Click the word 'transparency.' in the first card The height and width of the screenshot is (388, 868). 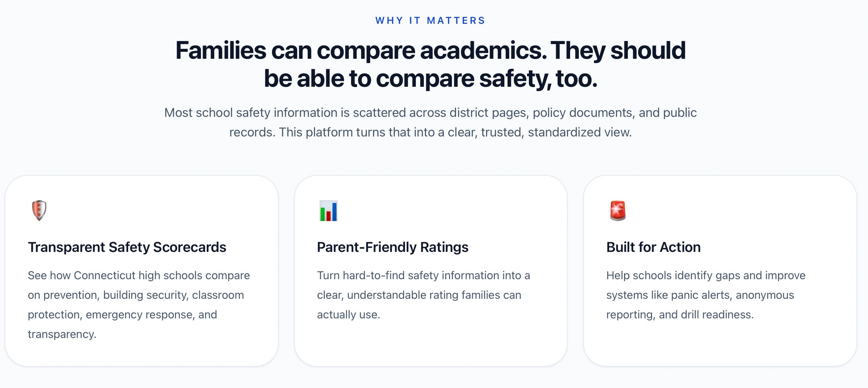[62, 334]
